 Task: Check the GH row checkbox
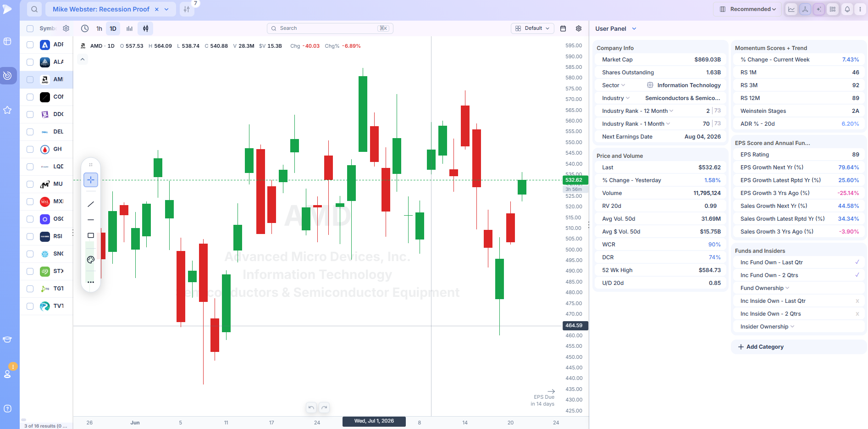[30, 149]
